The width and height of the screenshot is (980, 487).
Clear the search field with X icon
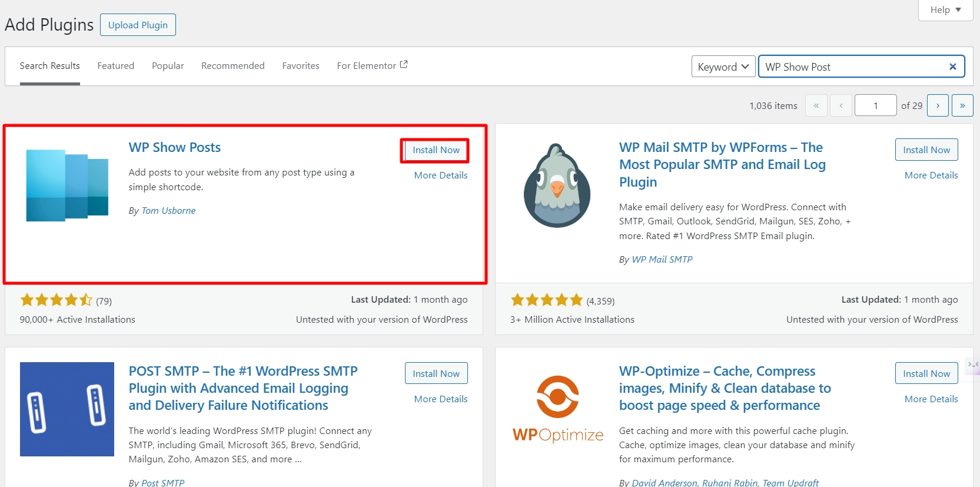pos(952,67)
